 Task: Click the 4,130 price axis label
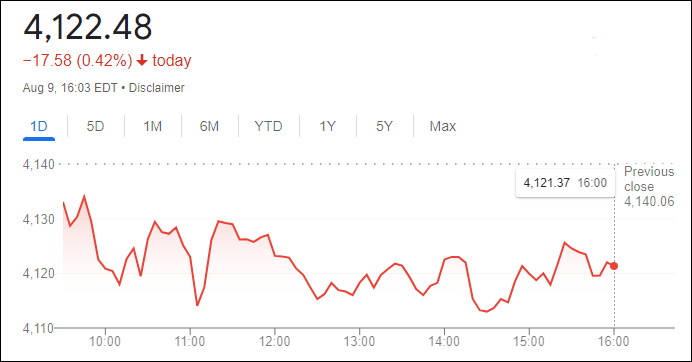coord(38,219)
